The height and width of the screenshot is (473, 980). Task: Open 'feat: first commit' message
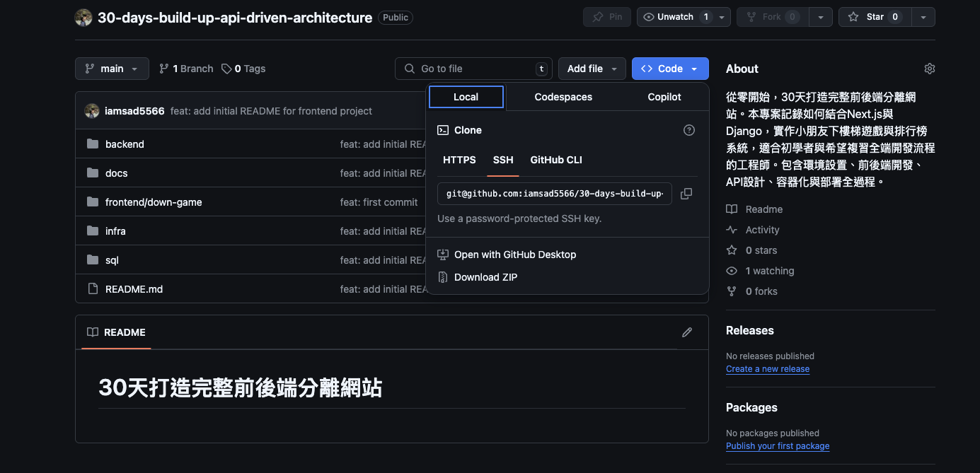[x=379, y=202]
